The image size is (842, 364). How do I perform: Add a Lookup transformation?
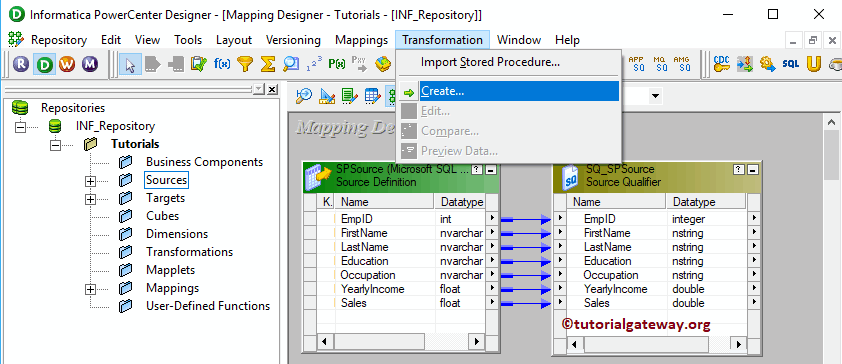291,65
